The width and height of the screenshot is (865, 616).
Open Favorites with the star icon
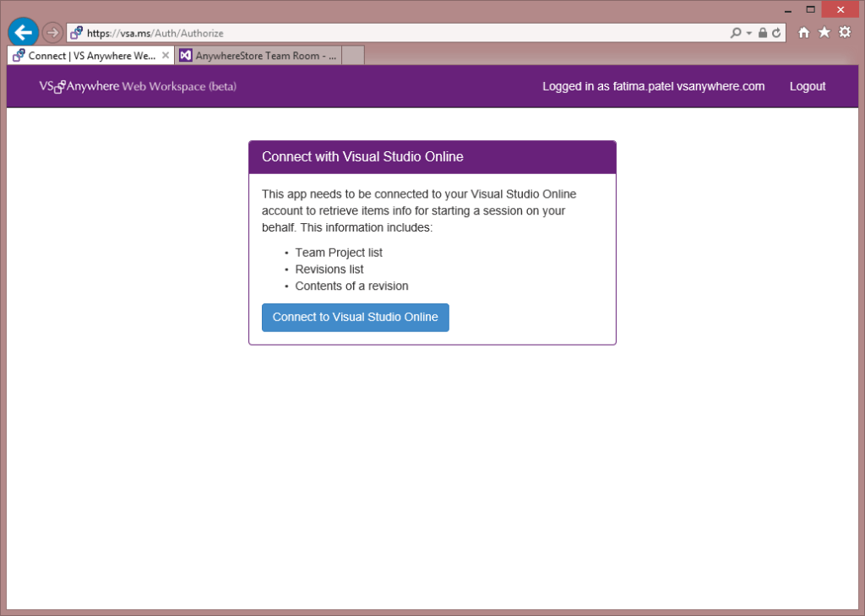click(824, 33)
